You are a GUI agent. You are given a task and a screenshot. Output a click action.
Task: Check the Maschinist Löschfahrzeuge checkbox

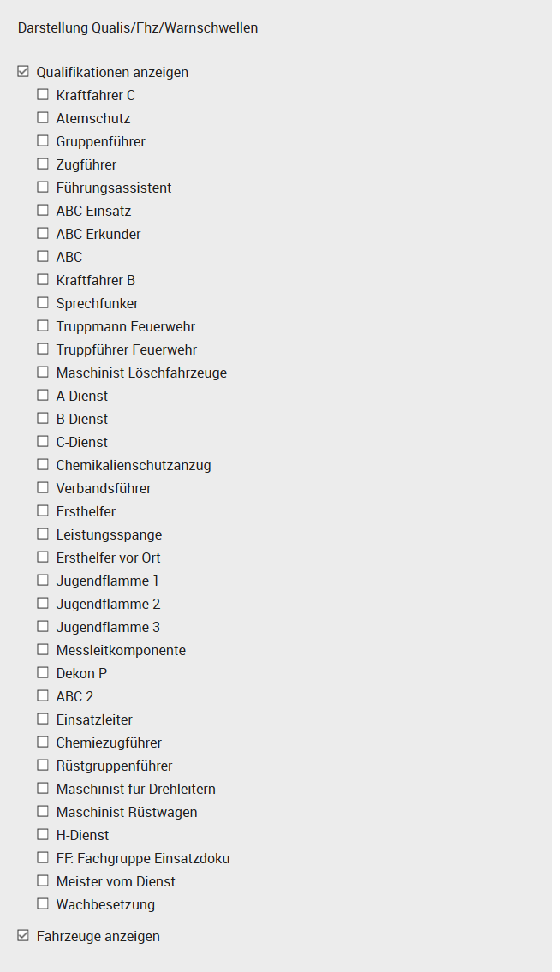pyautogui.click(x=43, y=373)
